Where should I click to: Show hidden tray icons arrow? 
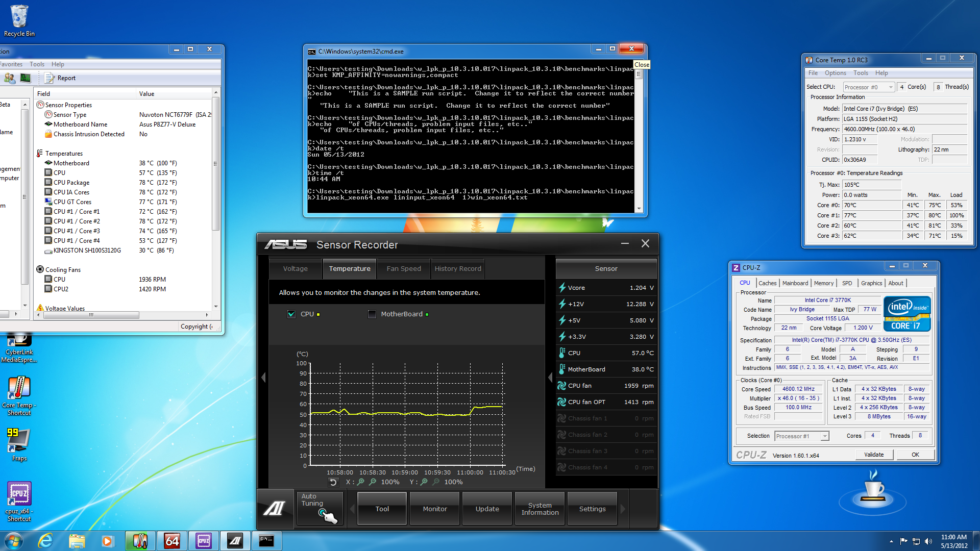(x=891, y=541)
